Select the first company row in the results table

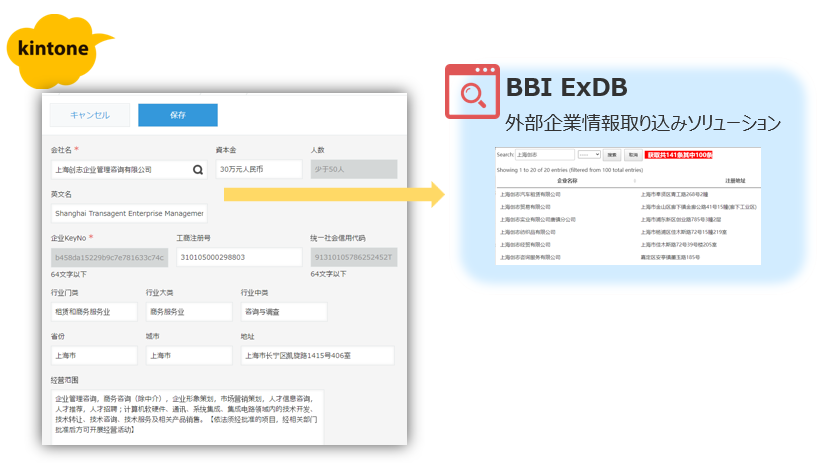pyautogui.click(x=534, y=194)
